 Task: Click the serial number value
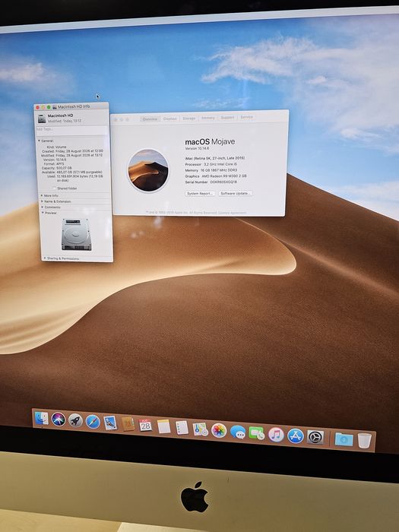tap(223, 182)
